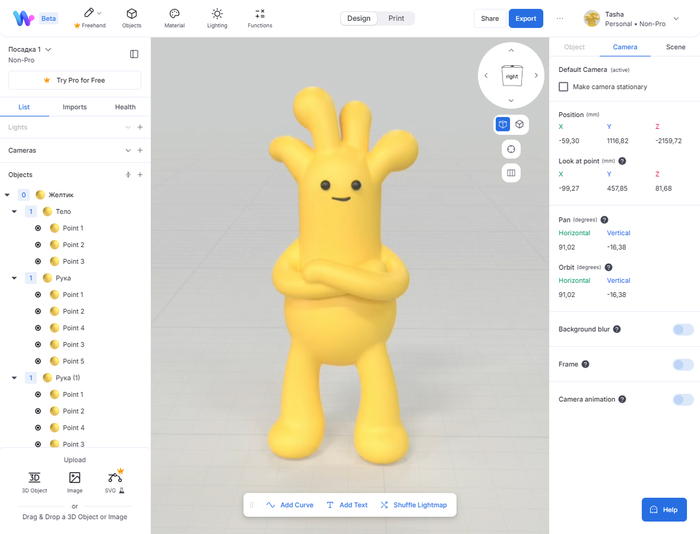This screenshot has height=534, width=700.
Task: Switch to the Imports tab
Action: click(75, 107)
